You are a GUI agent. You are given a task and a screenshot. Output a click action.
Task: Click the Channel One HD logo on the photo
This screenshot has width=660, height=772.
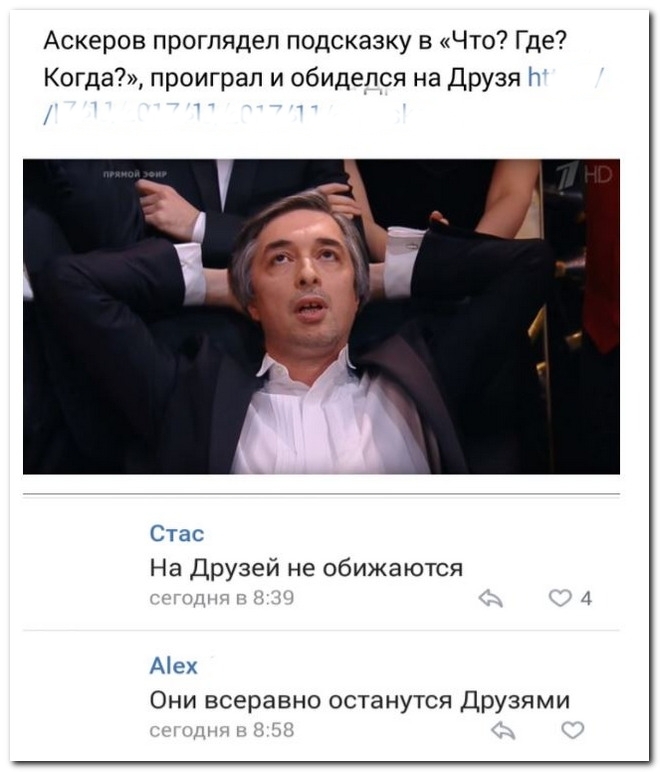pos(584,175)
